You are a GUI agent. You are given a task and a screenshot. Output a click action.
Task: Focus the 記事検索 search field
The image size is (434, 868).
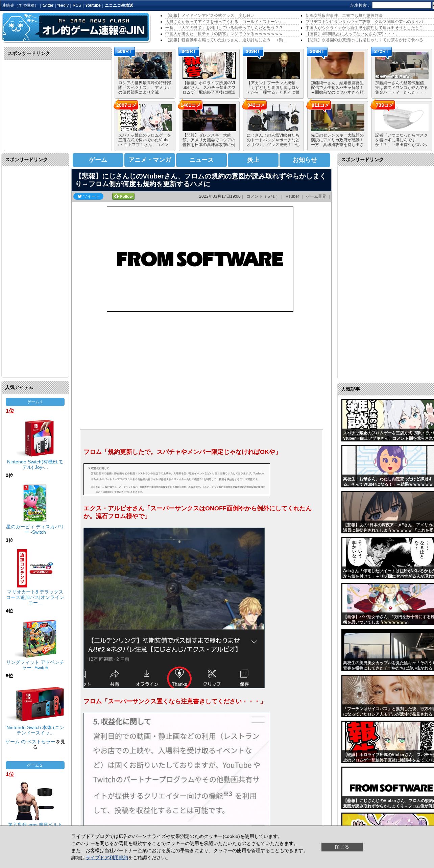pyautogui.click(x=401, y=5)
